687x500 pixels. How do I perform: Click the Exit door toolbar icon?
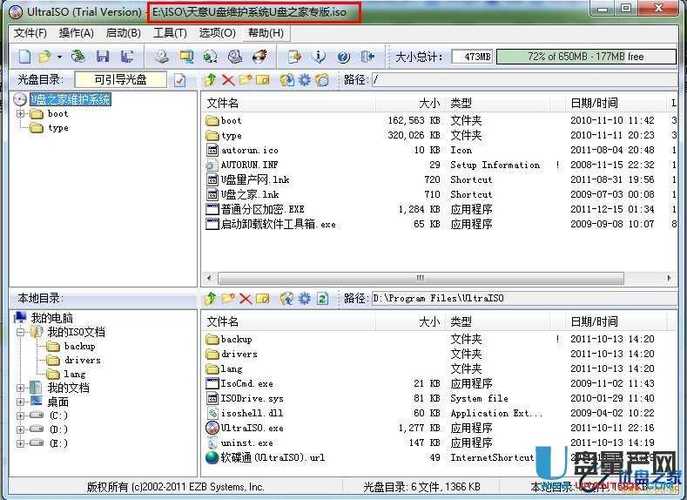[x=368, y=57]
